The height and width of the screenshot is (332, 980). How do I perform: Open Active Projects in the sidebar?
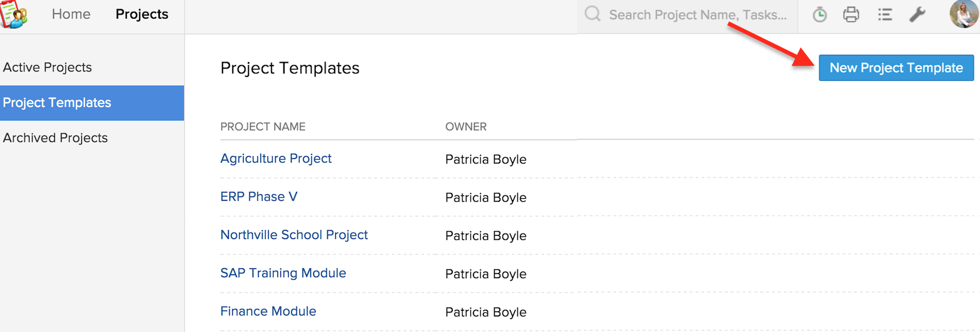point(48,67)
